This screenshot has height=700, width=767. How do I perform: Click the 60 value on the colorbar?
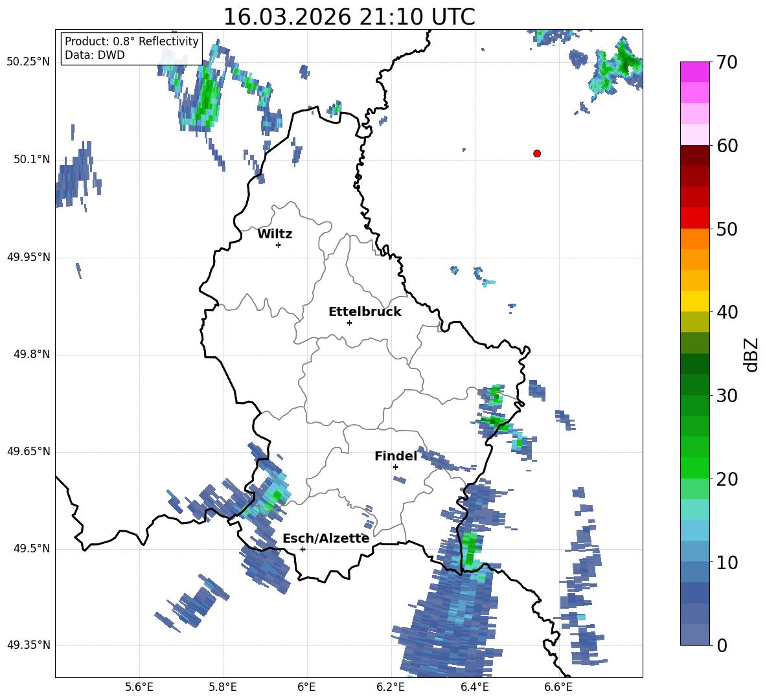point(727,146)
